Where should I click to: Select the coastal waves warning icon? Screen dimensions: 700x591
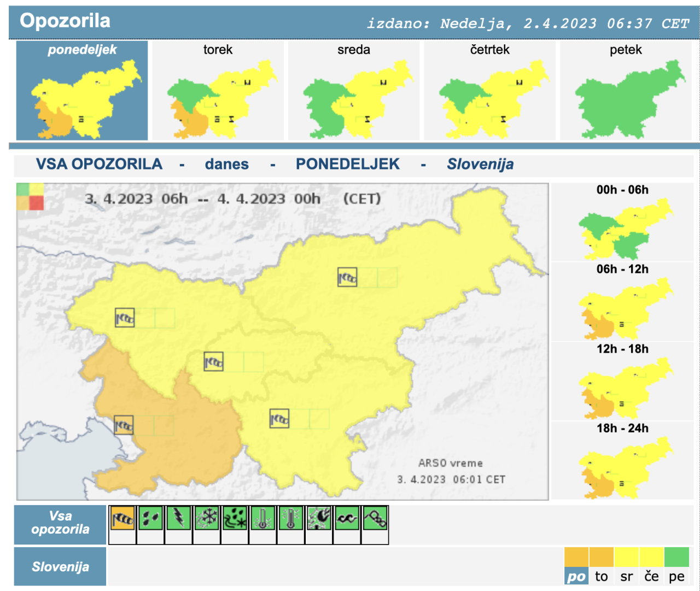coord(347,518)
